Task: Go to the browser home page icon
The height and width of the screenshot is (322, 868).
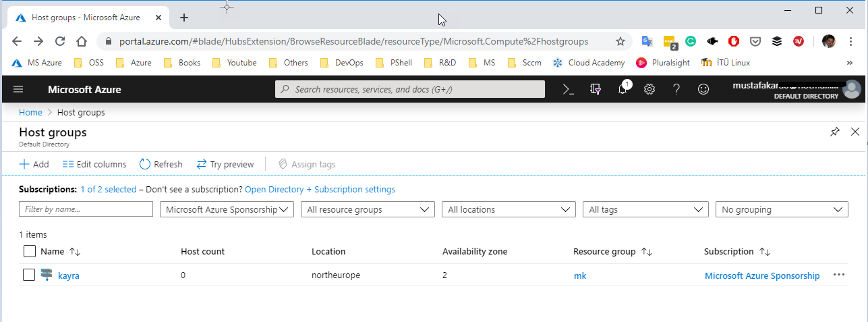Action: (x=82, y=41)
